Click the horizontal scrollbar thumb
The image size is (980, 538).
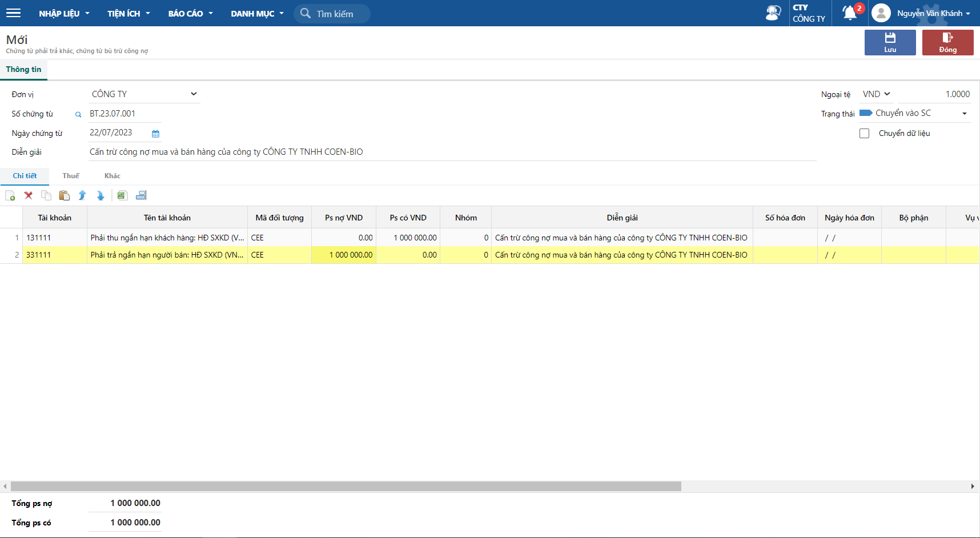coord(346,487)
